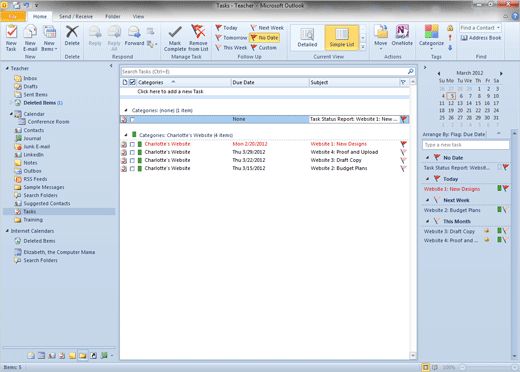Collapse the Categories: (none) group
The width and height of the screenshot is (520, 372).
pyautogui.click(x=126, y=110)
